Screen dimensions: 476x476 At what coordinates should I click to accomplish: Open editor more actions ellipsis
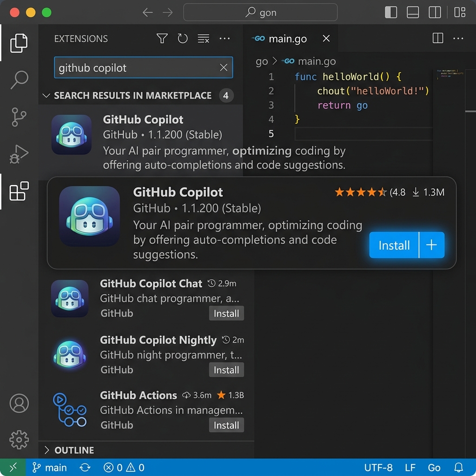pyautogui.click(x=458, y=39)
